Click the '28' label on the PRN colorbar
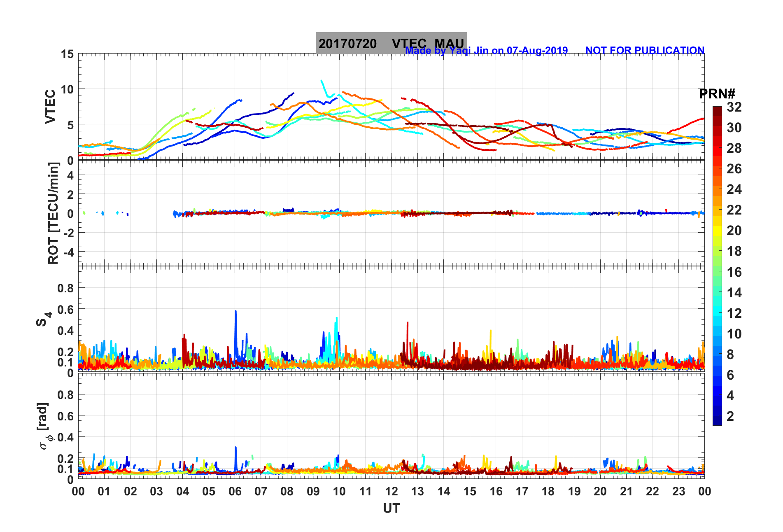The image size is (783, 532). point(734,148)
